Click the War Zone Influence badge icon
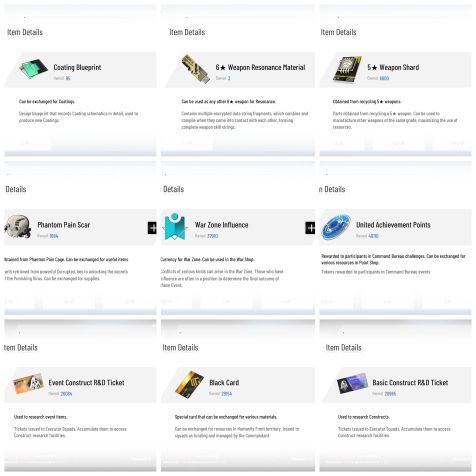This screenshot has height=476, width=476. [x=175, y=227]
